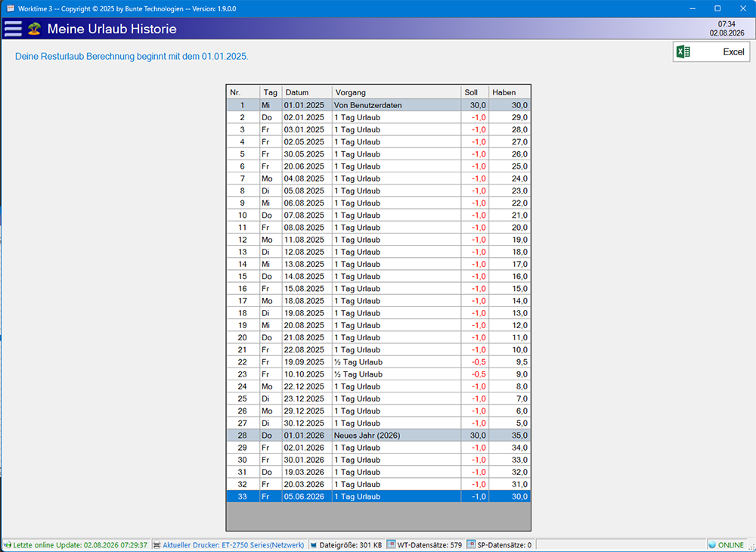Click the Soll column header

click(x=475, y=92)
